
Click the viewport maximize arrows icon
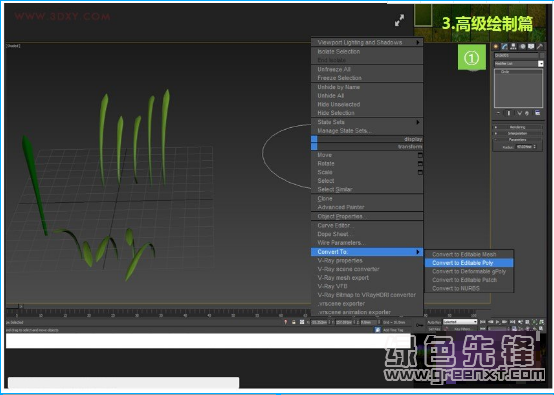pyautogui.click(x=399, y=20)
